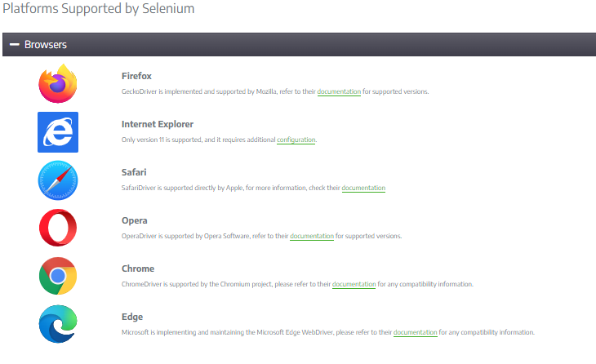Click the Firefox browser logo
Image resolution: width=596 pixels, height=364 pixels.
pos(58,83)
